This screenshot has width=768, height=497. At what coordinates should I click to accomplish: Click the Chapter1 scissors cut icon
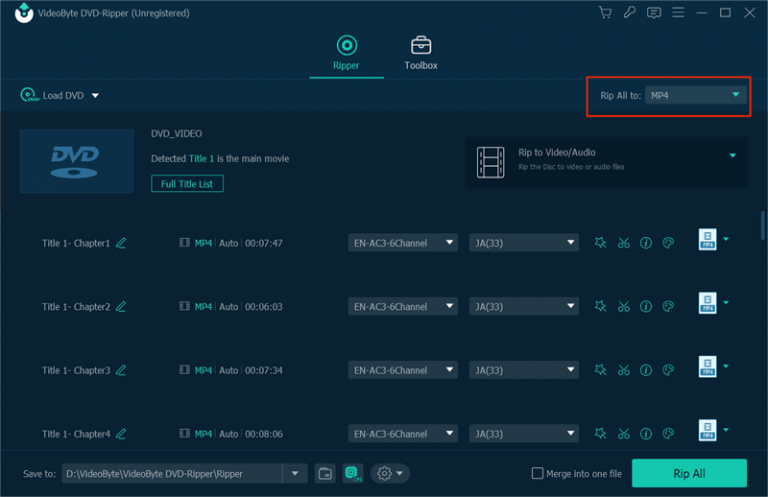click(x=624, y=243)
